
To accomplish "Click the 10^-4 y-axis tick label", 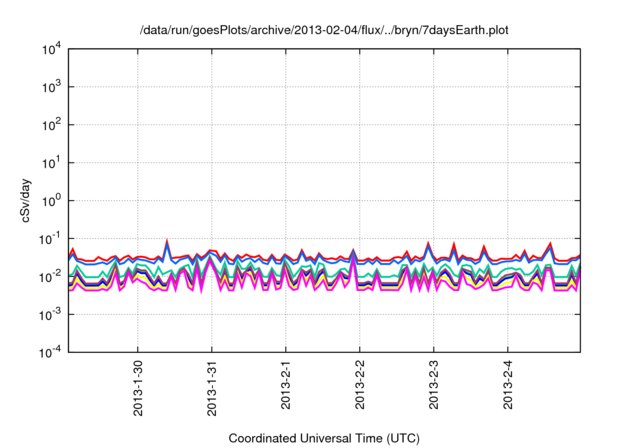I will [50, 353].
